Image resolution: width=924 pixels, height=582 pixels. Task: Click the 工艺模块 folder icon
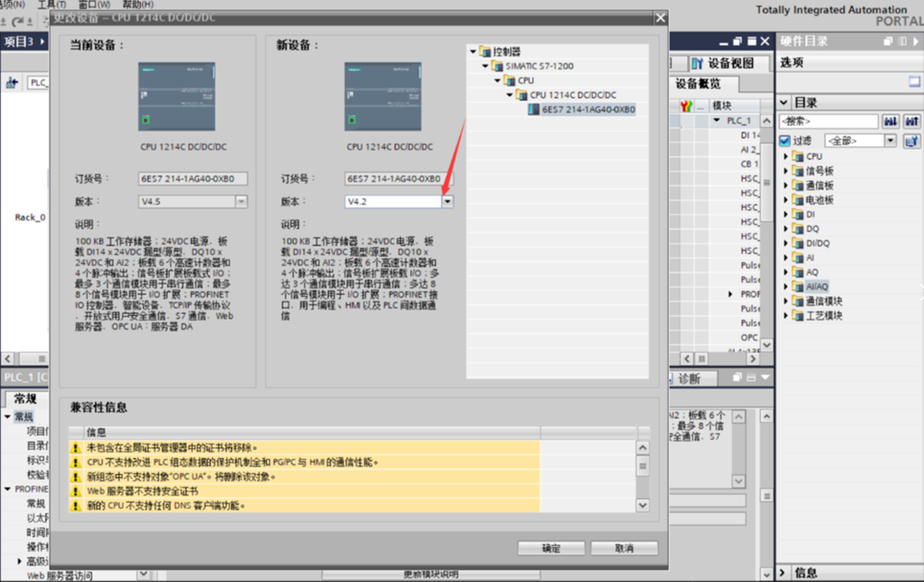point(798,316)
